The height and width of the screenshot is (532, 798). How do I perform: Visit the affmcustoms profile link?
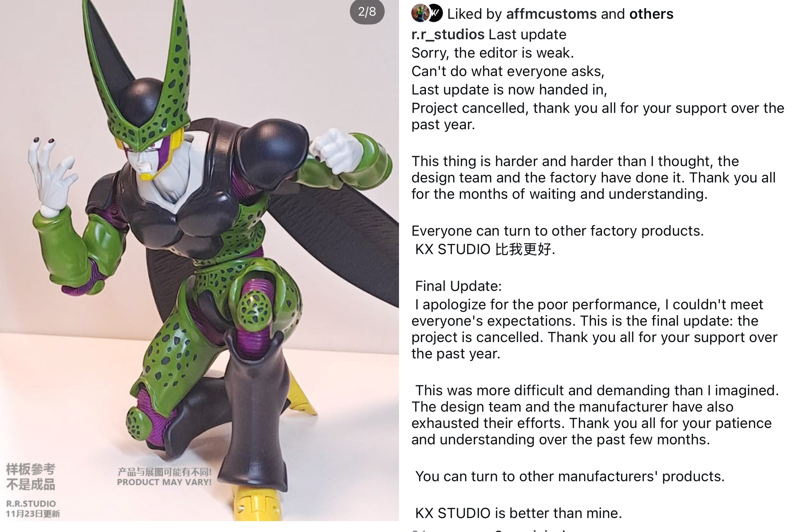coord(551,14)
